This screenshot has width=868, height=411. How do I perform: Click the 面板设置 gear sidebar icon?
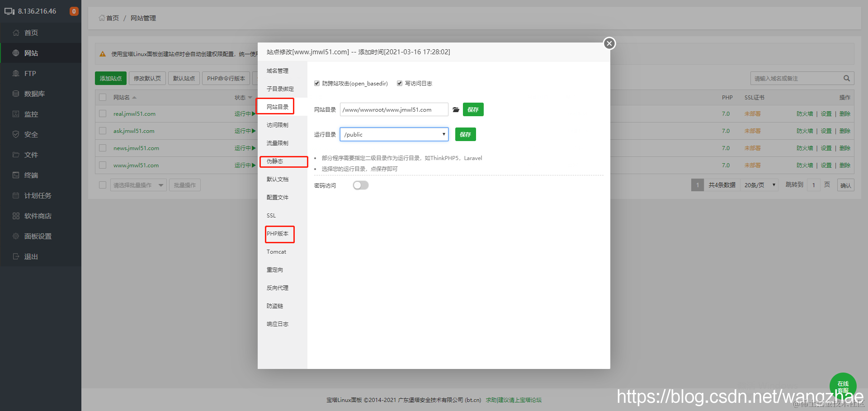coord(16,236)
